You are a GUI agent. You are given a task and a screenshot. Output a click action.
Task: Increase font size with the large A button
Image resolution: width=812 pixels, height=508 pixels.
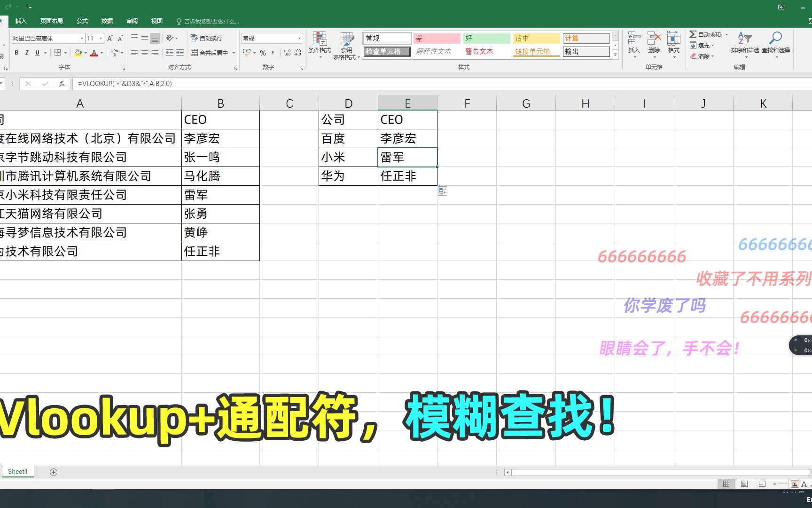110,38
